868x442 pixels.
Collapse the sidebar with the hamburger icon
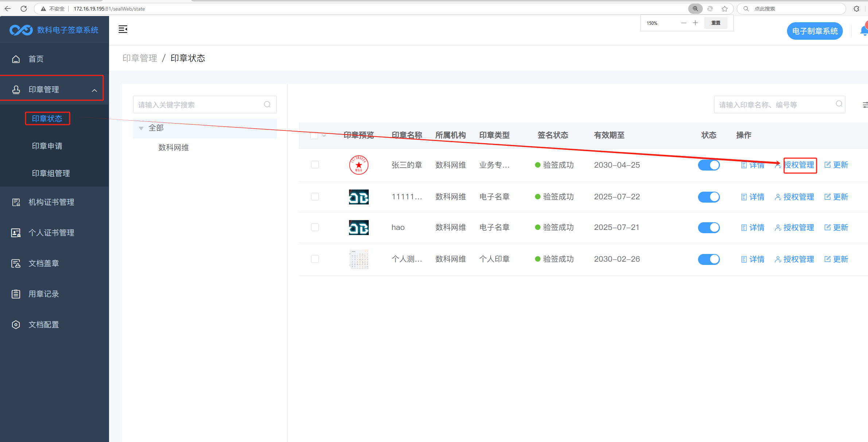123,30
